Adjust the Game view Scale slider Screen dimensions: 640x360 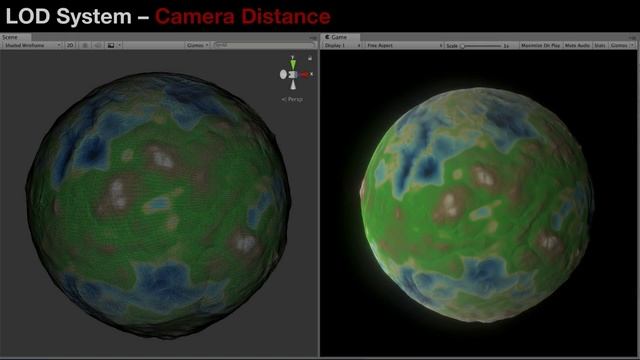pyautogui.click(x=482, y=46)
